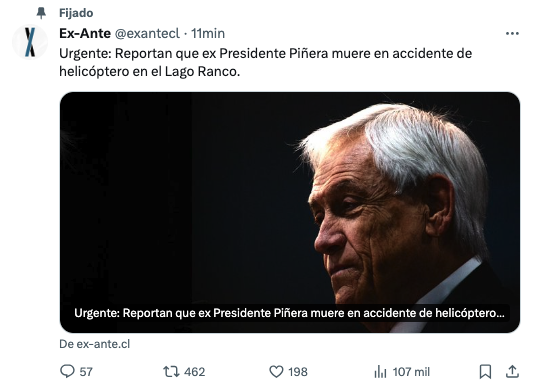Click the pin icon beside Fijado
The width and height of the screenshot is (533, 386).
41,13
